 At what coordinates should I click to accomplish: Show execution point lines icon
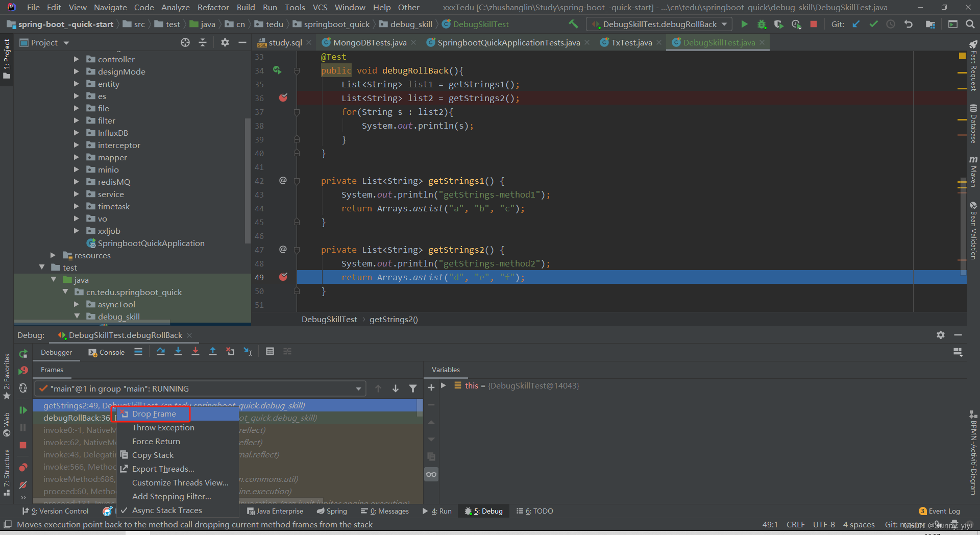(138, 351)
